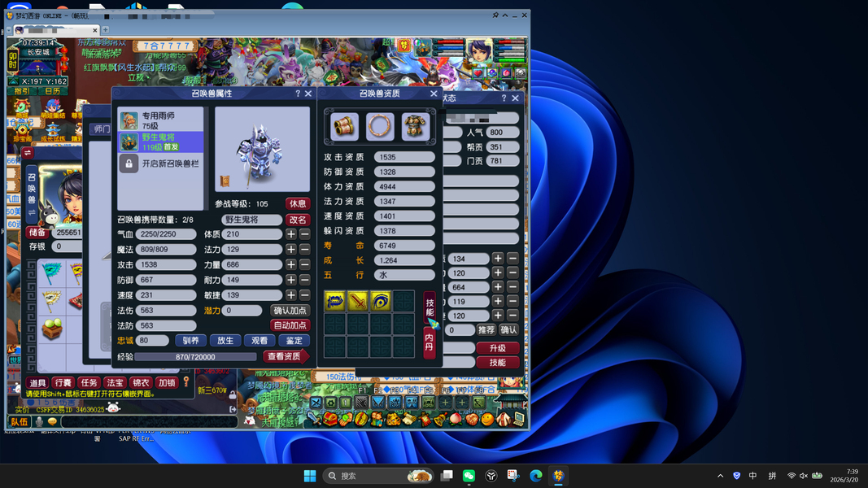
Task: Click the 休息 button
Action: 298,203
